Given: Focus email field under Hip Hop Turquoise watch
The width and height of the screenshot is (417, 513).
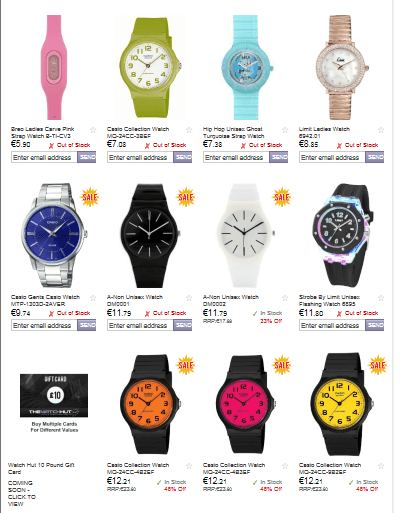Looking at the screenshot, I should [x=236, y=157].
